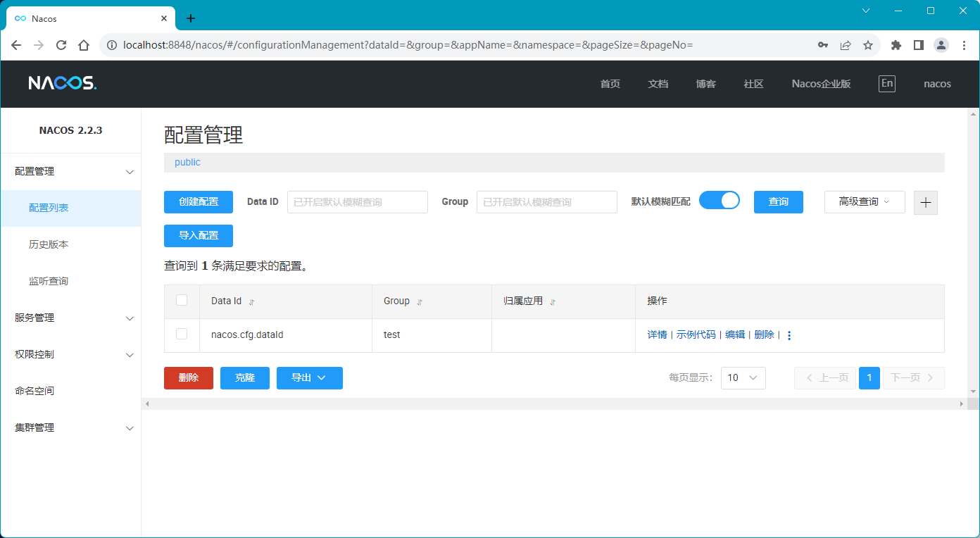Viewport: 980px width, 538px height.
Task: Toggle the browser side panel icon
Action: (x=918, y=45)
